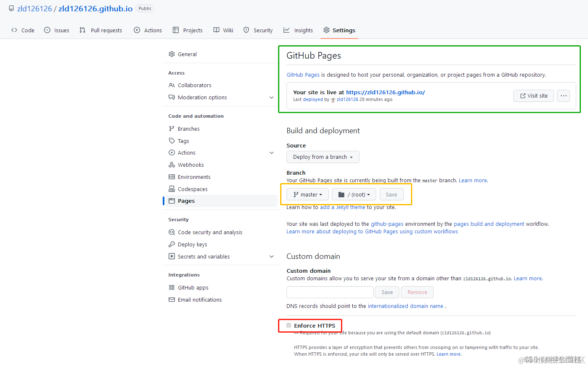Expand the Moderation options section chevron

pos(271,97)
